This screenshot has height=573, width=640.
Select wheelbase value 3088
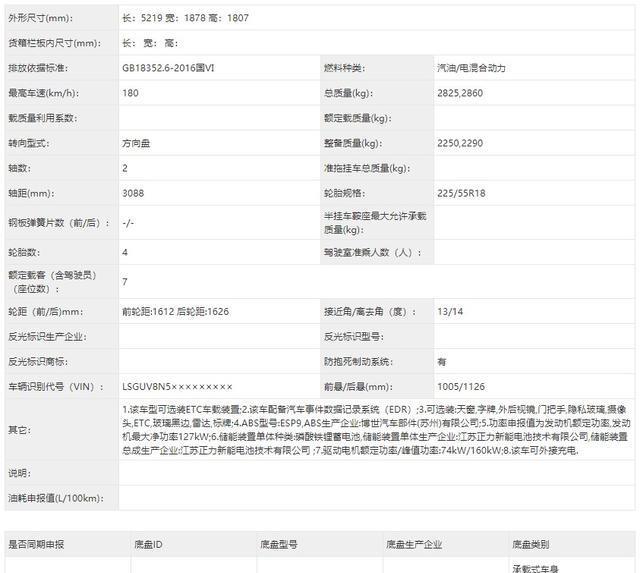point(133,193)
